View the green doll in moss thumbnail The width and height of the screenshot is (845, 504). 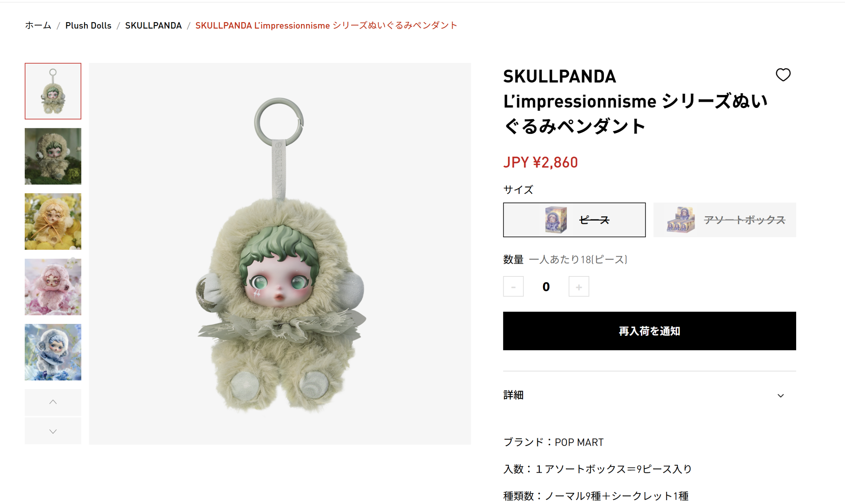coord(53,156)
